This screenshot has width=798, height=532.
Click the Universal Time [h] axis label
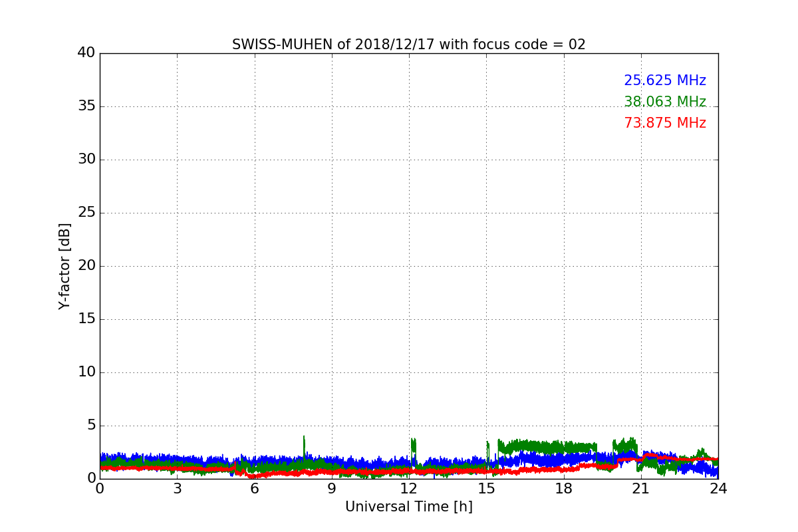(x=408, y=507)
